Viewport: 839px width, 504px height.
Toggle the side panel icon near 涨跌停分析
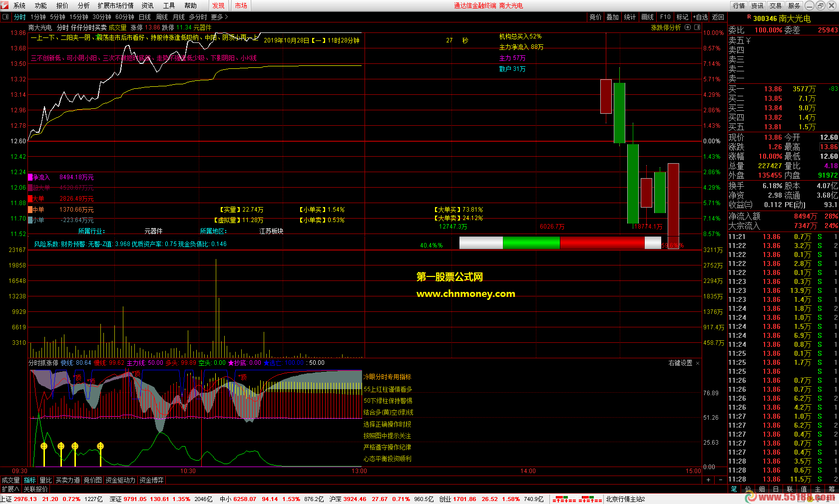click(x=697, y=27)
